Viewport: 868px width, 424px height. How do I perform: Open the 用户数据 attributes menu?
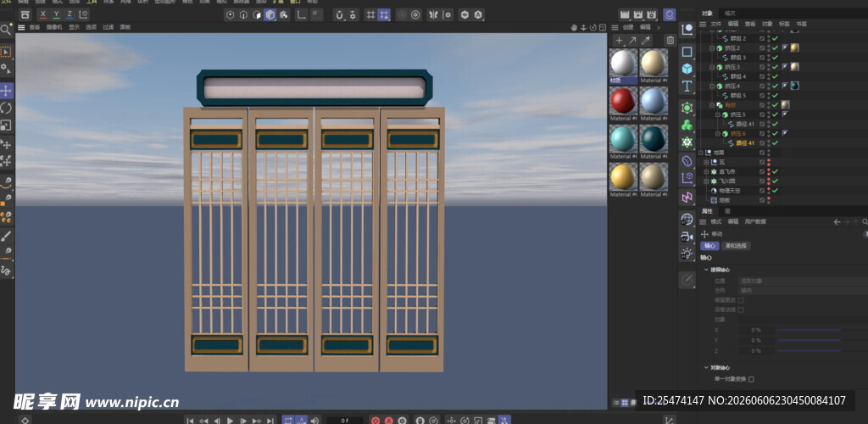pyautogui.click(x=755, y=221)
